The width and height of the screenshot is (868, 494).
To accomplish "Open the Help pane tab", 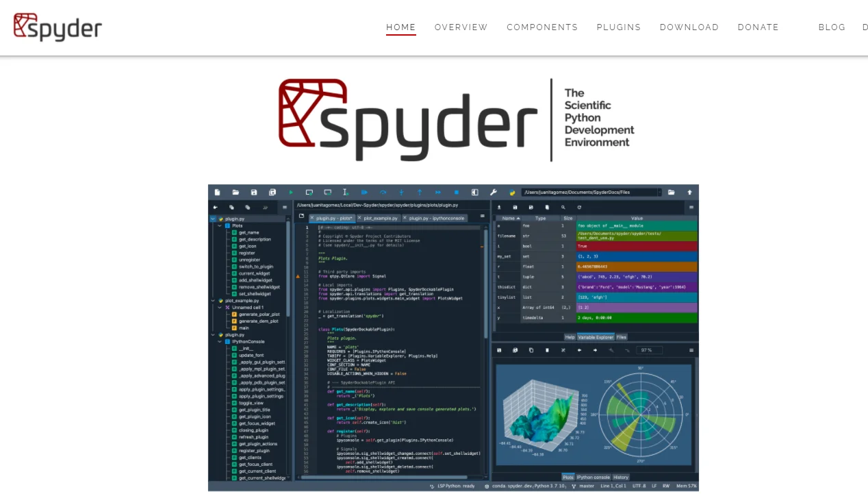I will click(x=570, y=337).
